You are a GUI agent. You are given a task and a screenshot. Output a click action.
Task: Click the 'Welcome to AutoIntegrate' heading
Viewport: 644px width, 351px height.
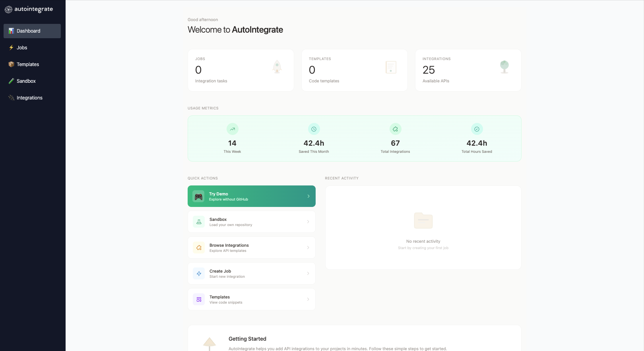[235, 30]
